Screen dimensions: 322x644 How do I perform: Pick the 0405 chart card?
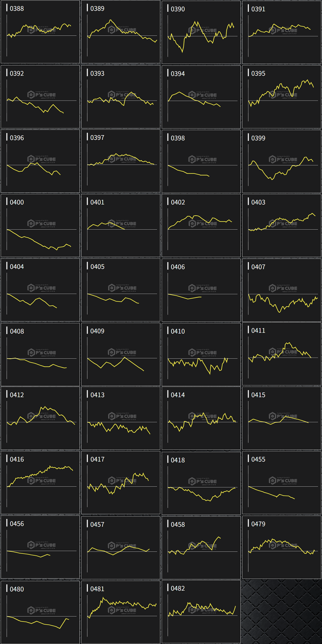[x=121, y=290]
